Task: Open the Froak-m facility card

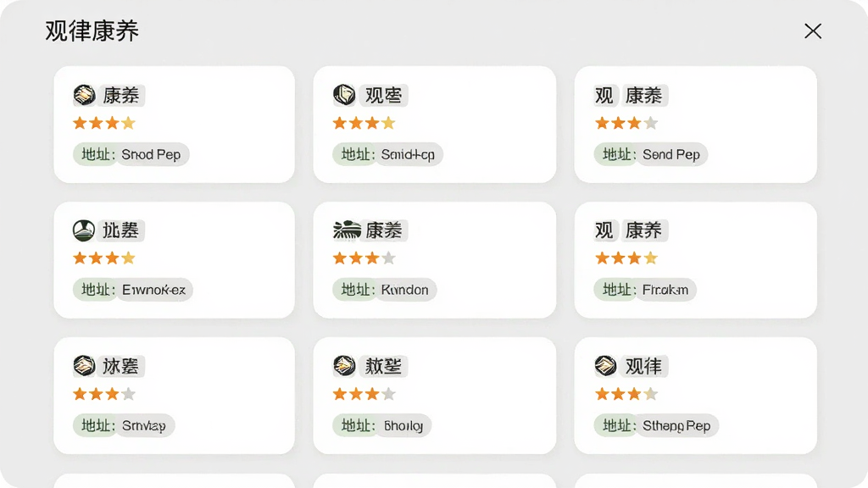Action: pyautogui.click(x=695, y=260)
